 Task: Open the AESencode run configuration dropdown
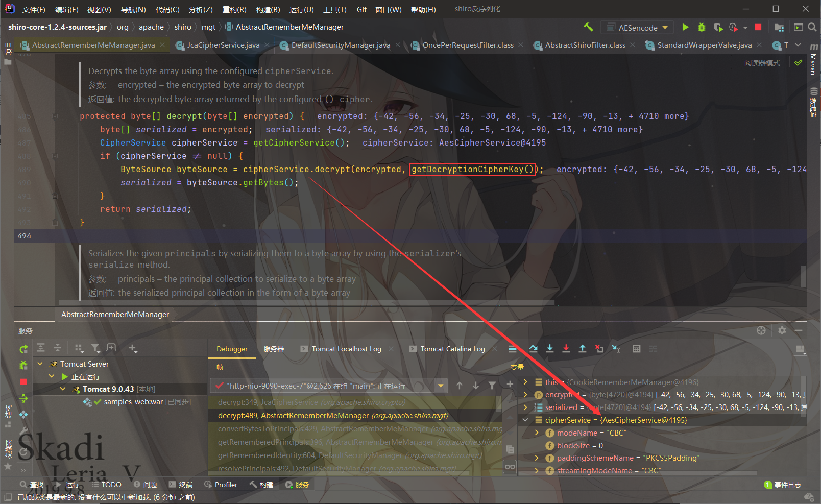[637, 28]
